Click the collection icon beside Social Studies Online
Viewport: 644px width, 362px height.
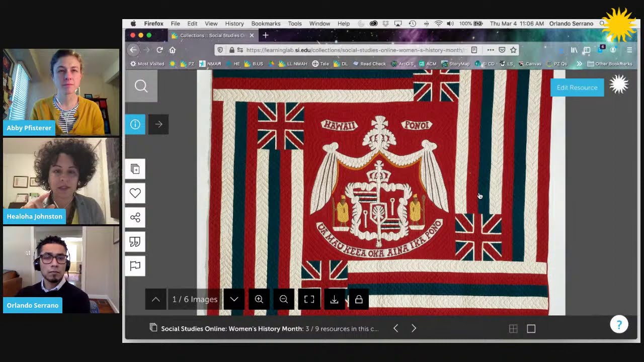tap(153, 328)
